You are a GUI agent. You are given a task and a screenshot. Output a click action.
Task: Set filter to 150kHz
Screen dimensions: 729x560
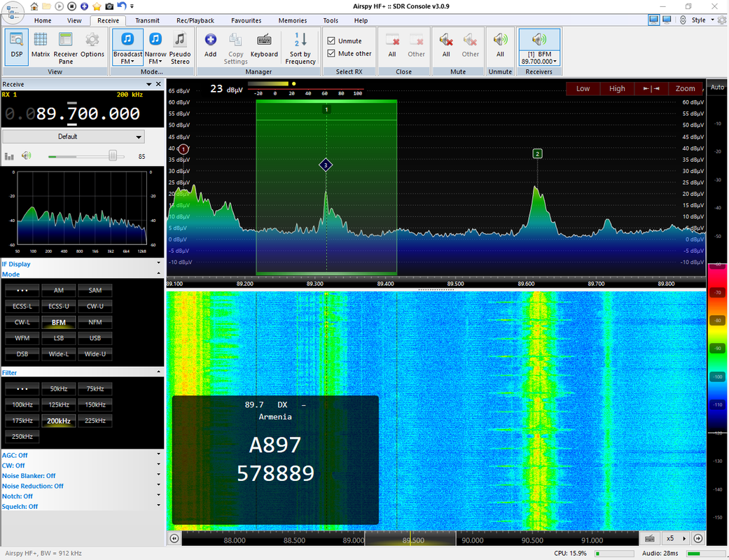(x=95, y=405)
